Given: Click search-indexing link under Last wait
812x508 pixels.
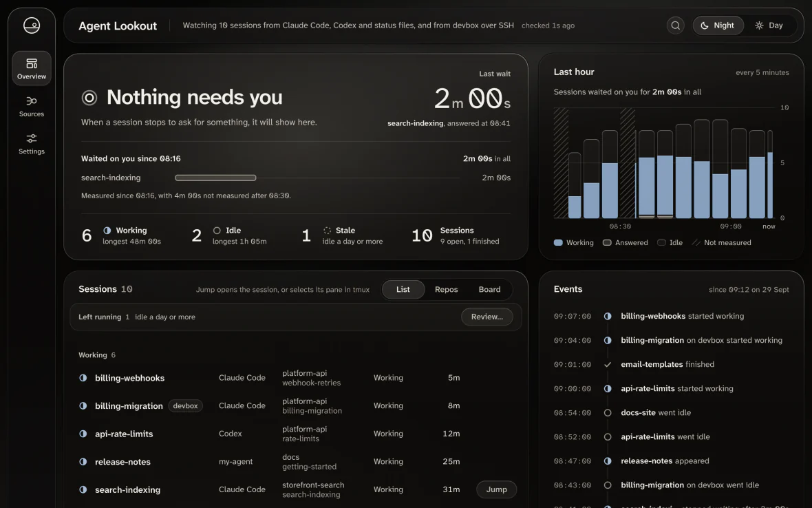Looking at the screenshot, I should (415, 123).
